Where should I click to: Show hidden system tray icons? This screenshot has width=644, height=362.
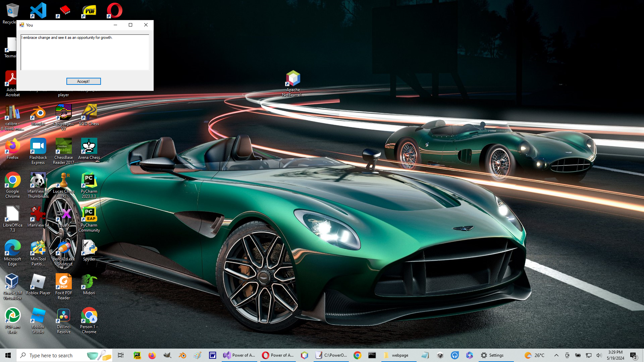556,355
